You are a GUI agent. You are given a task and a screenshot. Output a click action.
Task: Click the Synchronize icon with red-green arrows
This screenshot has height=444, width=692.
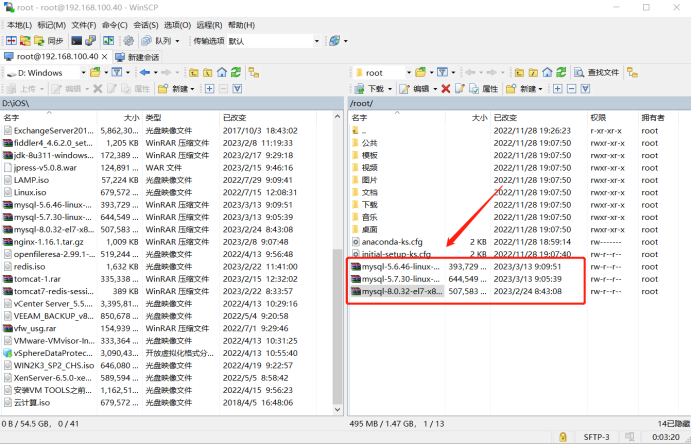tap(25, 41)
